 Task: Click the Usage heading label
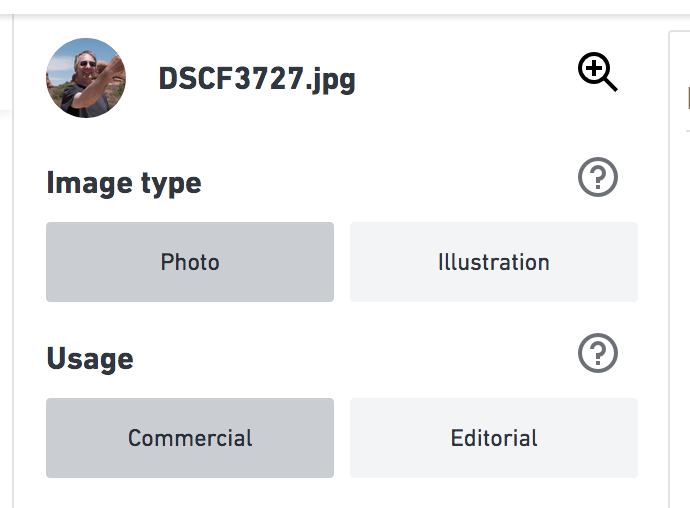pos(90,359)
